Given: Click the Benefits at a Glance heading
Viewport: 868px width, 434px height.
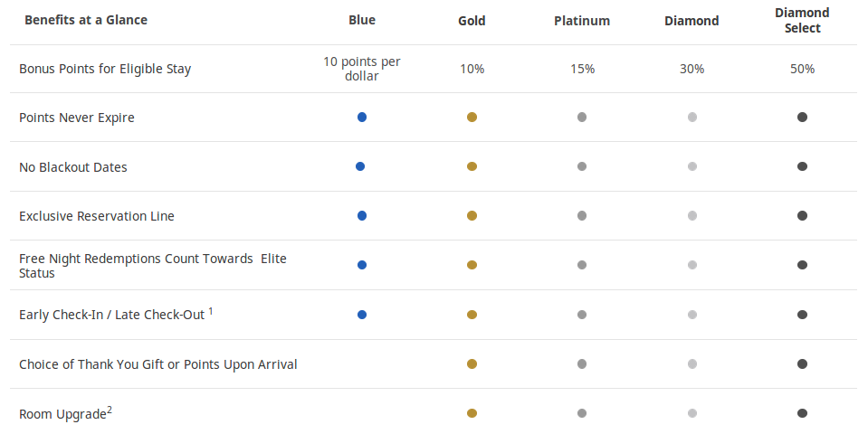Looking at the screenshot, I should tap(86, 20).
